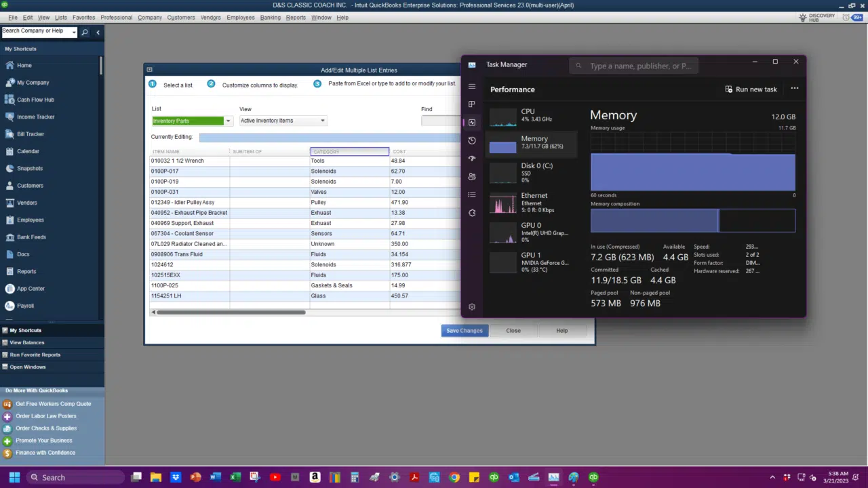Open the search box dropdown arrow

tap(74, 32)
